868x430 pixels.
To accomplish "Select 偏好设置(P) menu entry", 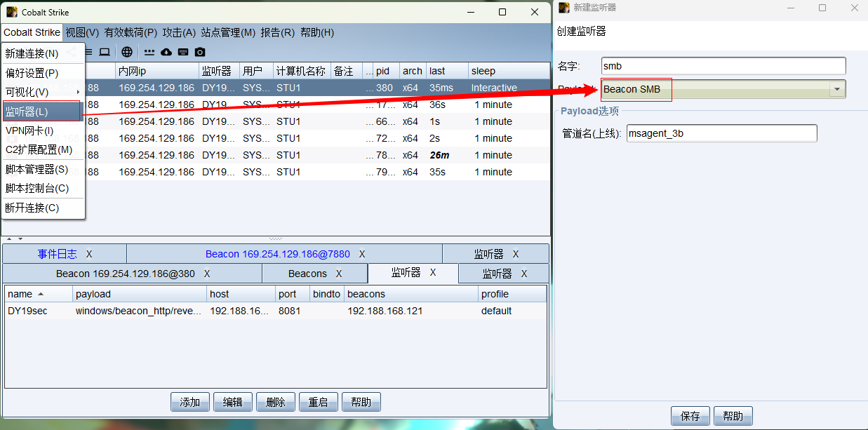I will coord(43,73).
